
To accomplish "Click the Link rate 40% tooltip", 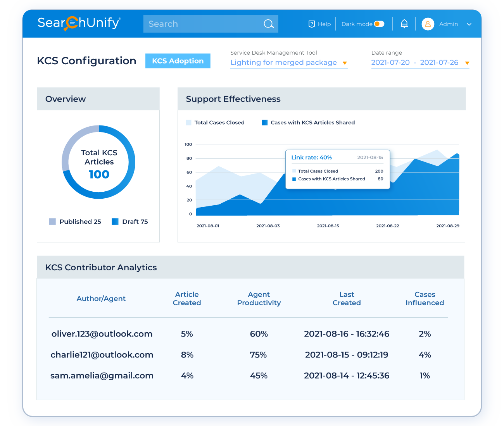I will click(x=337, y=169).
